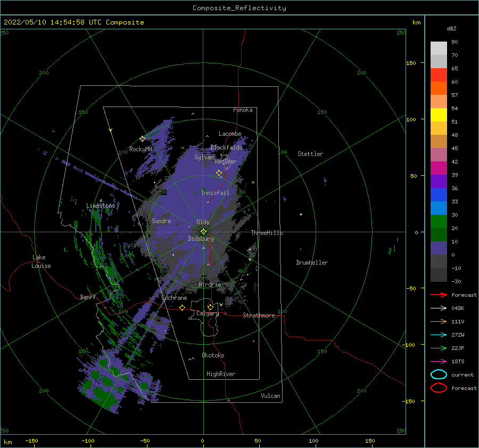Click the Composite_Reflectivity title
This screenshot has width=479, height=448.
click(240, 8)
